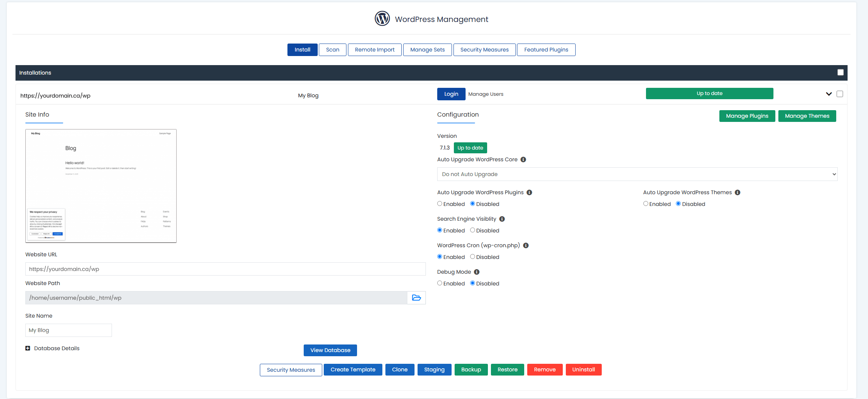Click the Create Template button
The width and height of the screenshot is (868, 399).
[353, 369]
